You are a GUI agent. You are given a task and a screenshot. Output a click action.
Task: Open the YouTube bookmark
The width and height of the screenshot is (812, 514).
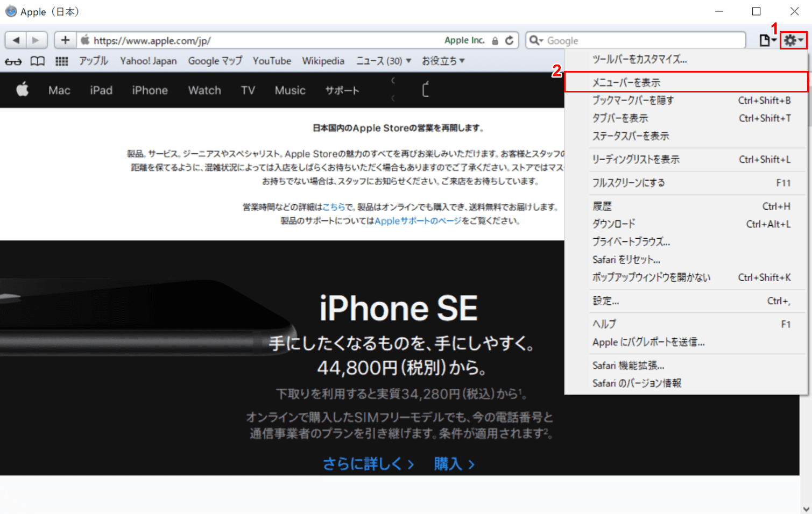pyautogui.click(x=272, y=61)
